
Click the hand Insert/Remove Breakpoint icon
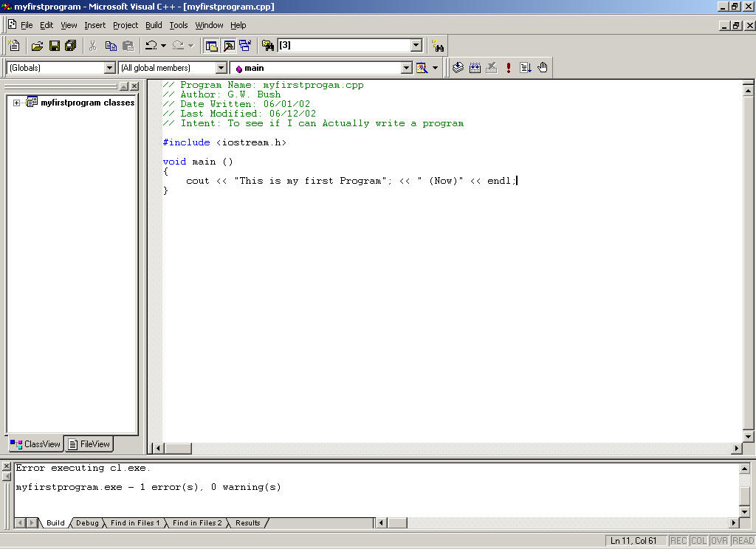(543, 68)
